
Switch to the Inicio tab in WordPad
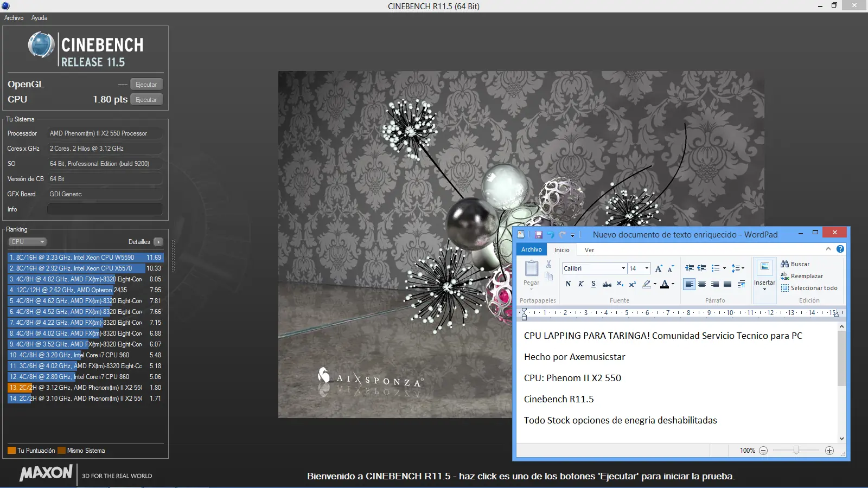tap(562, 250)
